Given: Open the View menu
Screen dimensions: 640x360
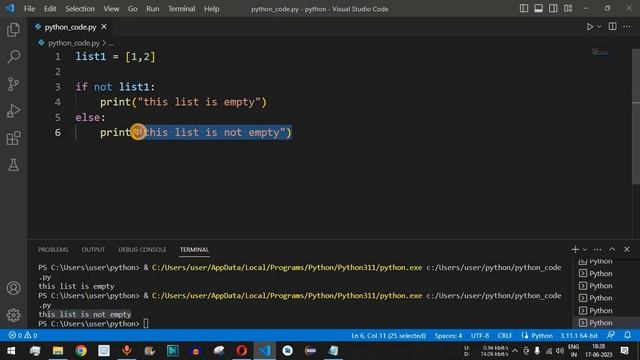Looking at the screenshot, I should click(111, 9).
